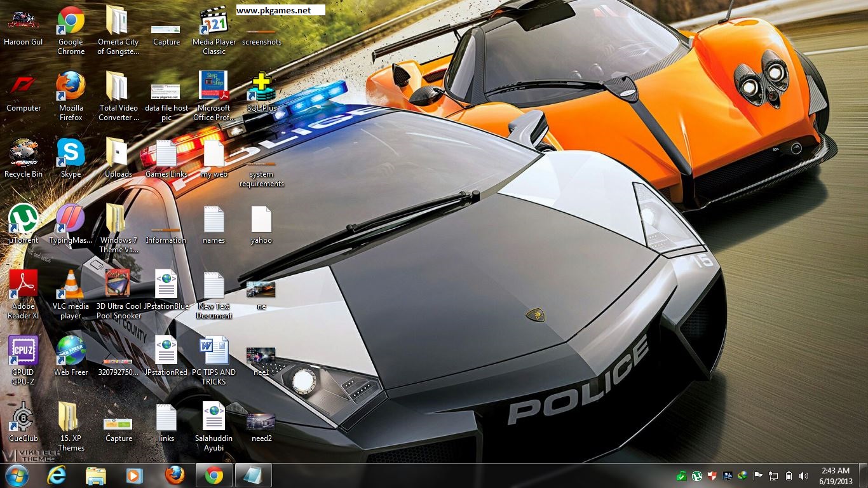Select the my web file
The image size is (868, 488).
tap(214, 159)
